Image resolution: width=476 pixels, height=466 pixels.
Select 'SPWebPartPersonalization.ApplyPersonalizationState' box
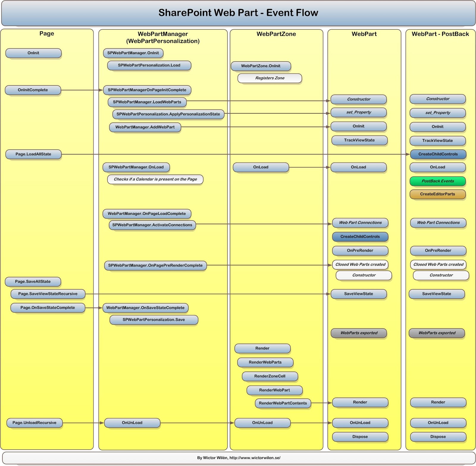[x=168, y=114]
